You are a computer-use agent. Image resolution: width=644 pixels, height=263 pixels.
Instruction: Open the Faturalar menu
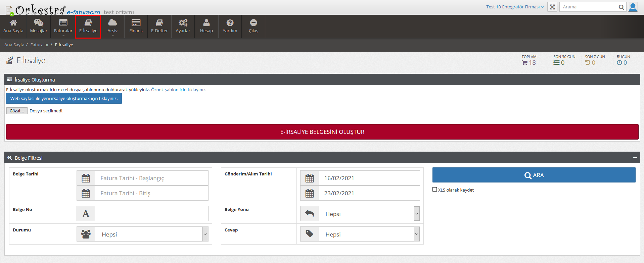pyautogui.click(x=63, y=26)
